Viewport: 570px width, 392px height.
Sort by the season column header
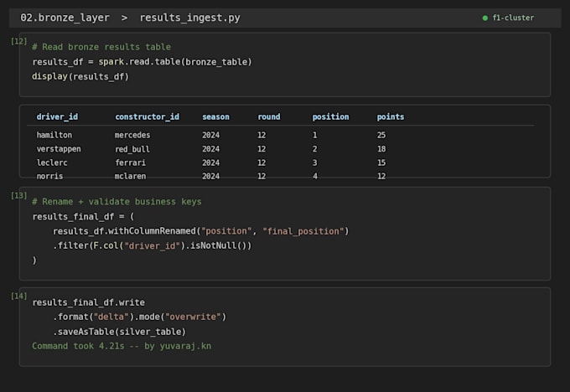[215, 116]
